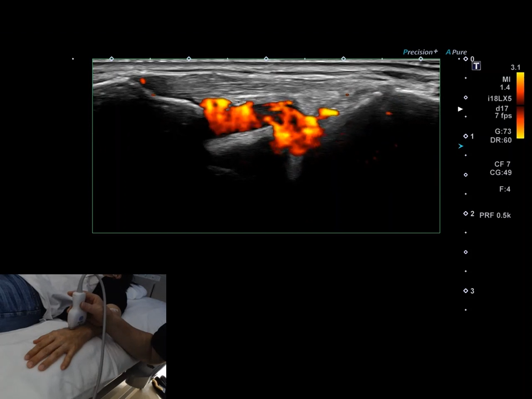532x399 pixels.
Task: Click the power Doppler color scale bar
Action: point(520,105)
